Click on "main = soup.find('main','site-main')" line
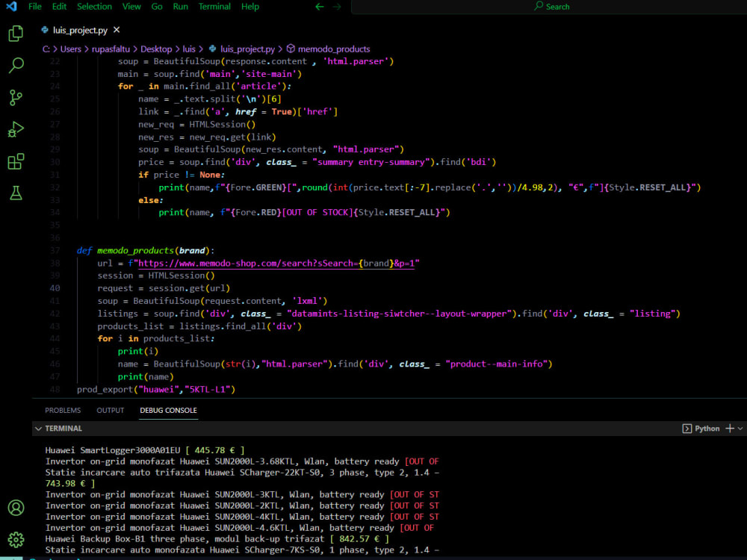The height and width of the screenshot is (560, 747). pyautogui.click(x=210, y=74)
